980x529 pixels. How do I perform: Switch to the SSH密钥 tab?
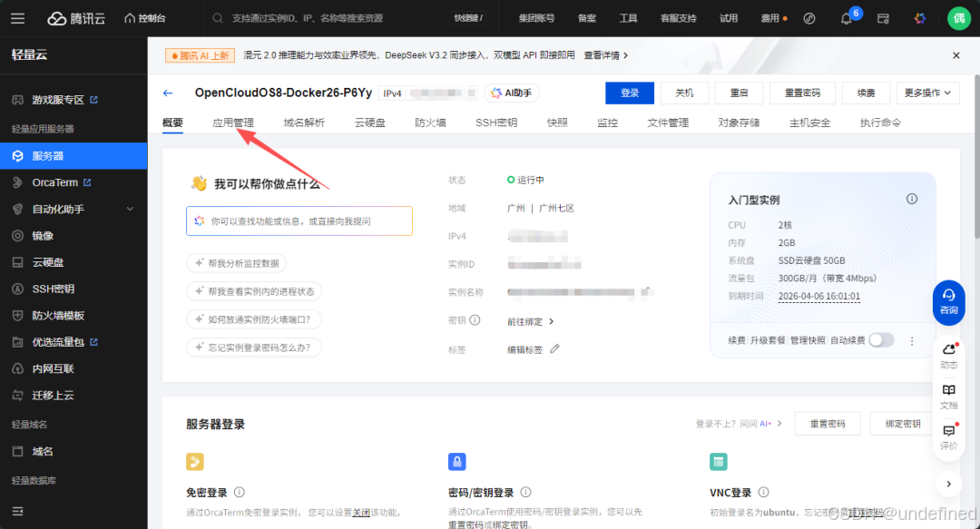(496, 122)
